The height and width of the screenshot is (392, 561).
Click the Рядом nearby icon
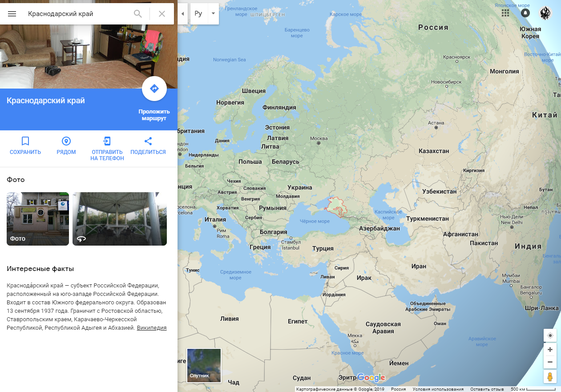pos(66,145)
